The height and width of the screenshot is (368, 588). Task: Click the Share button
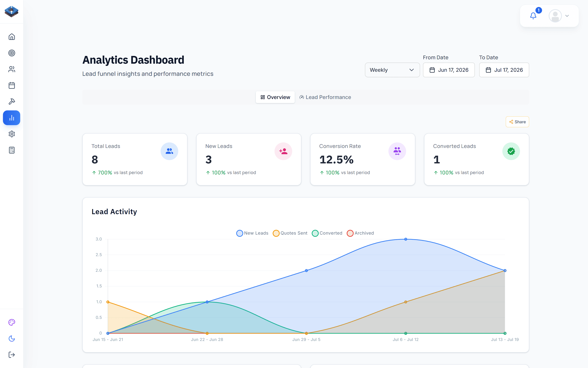tap(517, 122)
